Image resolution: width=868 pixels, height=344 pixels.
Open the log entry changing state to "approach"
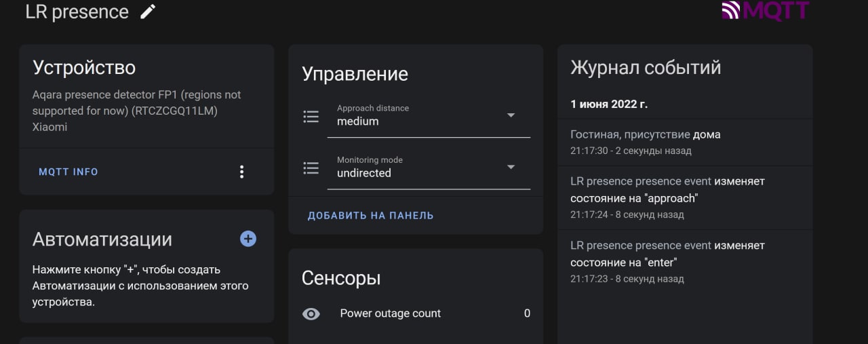(685, 197)
